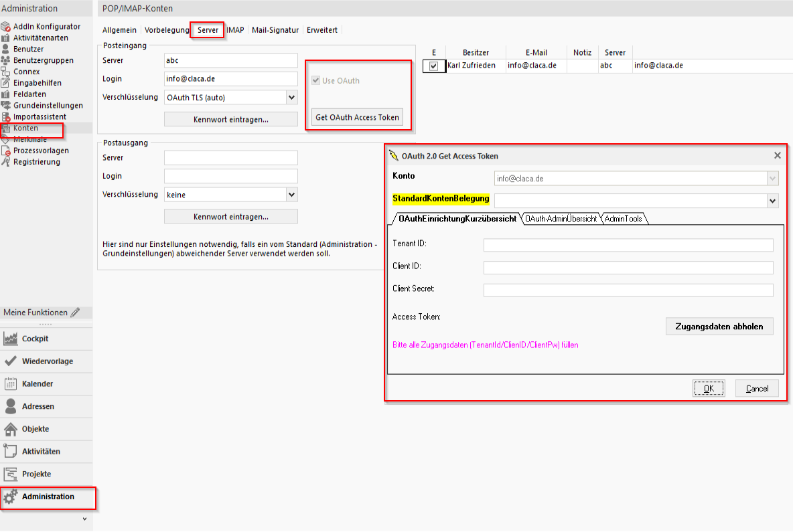The height and width of the screenshot is (532, 793).
Task: Close the OAuth 2.0 Get Access Token dialog
Action: click(778, 156)
